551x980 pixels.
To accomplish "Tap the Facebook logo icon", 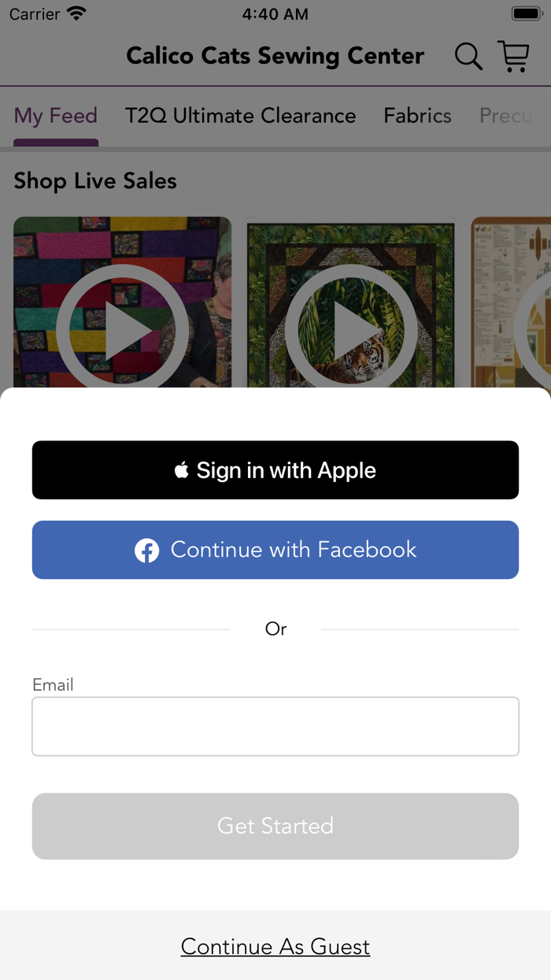I will click(146, 550).
